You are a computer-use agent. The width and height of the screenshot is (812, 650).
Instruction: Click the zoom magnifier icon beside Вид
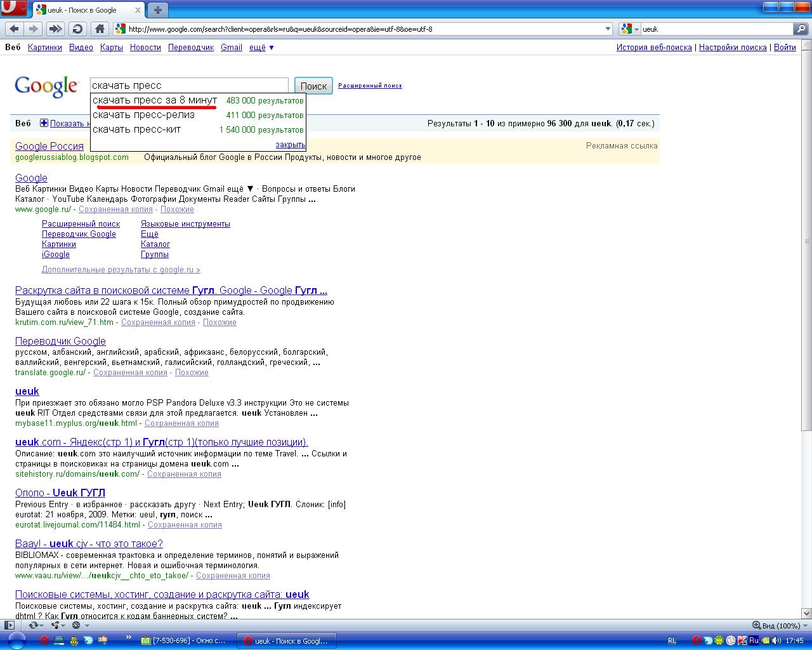(x=756, y=625)
